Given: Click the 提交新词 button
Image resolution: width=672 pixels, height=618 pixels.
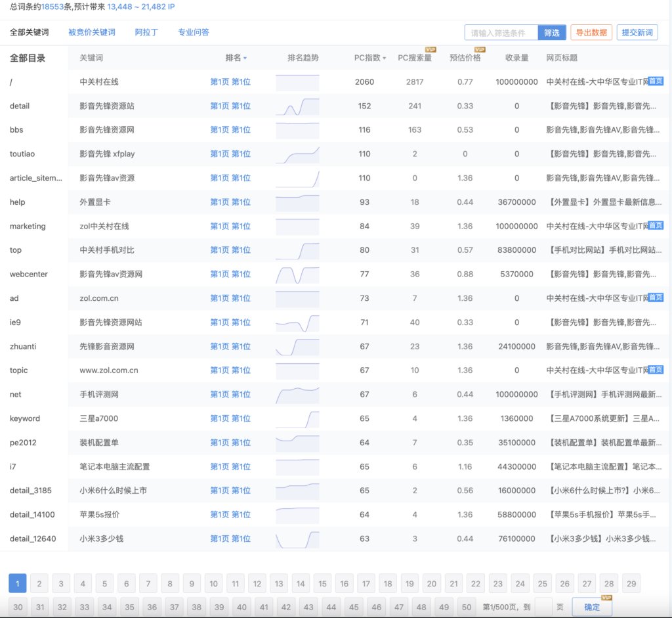Looking at the screenshot, I should tap(637, 33).
